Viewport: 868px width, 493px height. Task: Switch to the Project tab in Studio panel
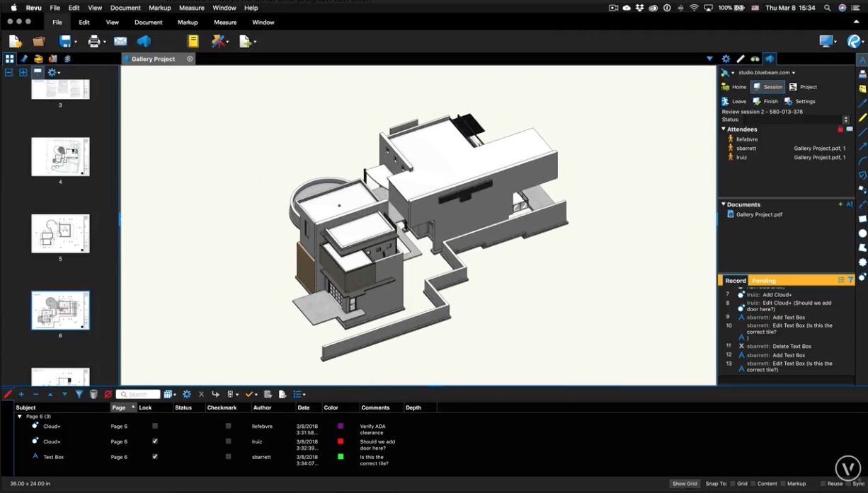(803, 86)
